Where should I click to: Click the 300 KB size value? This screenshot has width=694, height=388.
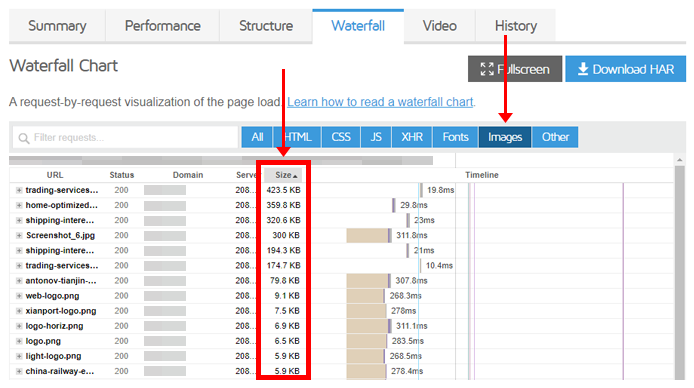pos(286,235)
